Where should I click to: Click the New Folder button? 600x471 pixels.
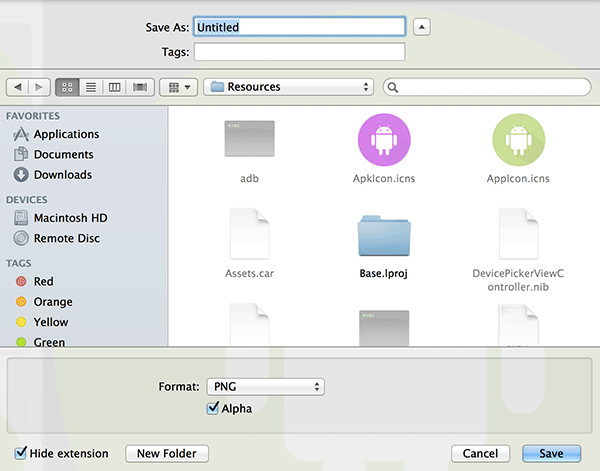pyautogui.click(x=167, y=453)
